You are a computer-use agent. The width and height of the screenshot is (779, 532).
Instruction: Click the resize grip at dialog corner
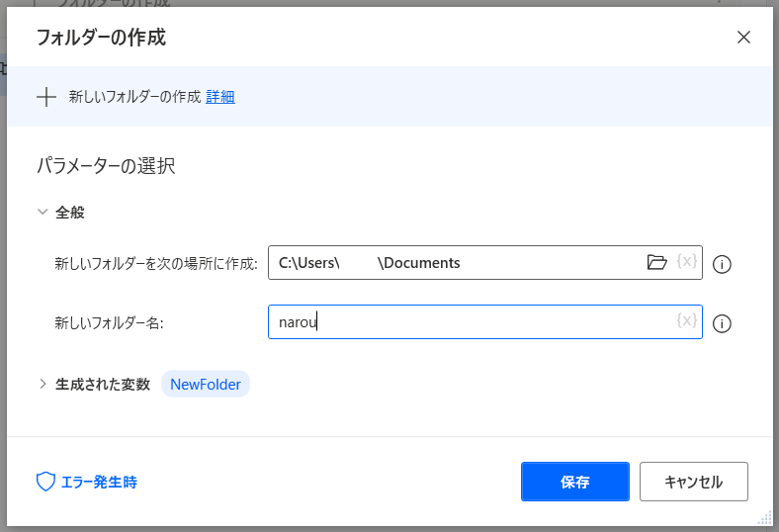(765, 518)
